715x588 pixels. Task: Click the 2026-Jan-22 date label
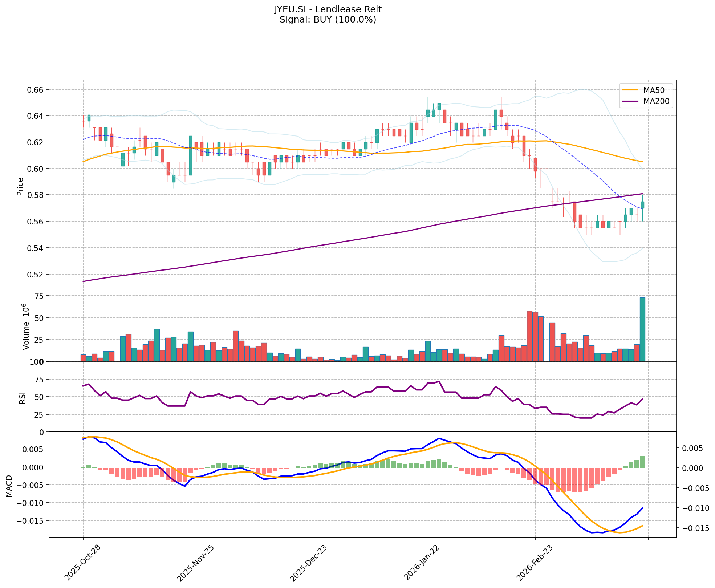pyautogui.click(x=422, y=563)
